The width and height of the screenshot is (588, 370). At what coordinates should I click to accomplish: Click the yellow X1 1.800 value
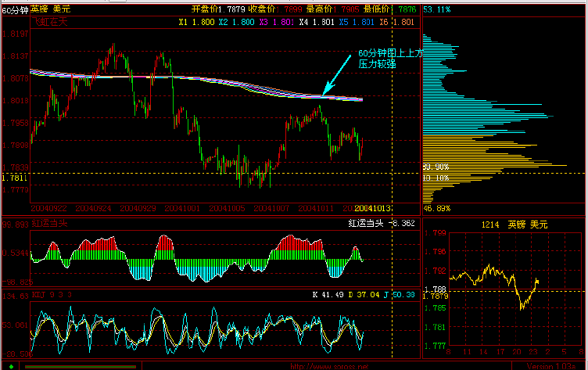coord(196,22)
